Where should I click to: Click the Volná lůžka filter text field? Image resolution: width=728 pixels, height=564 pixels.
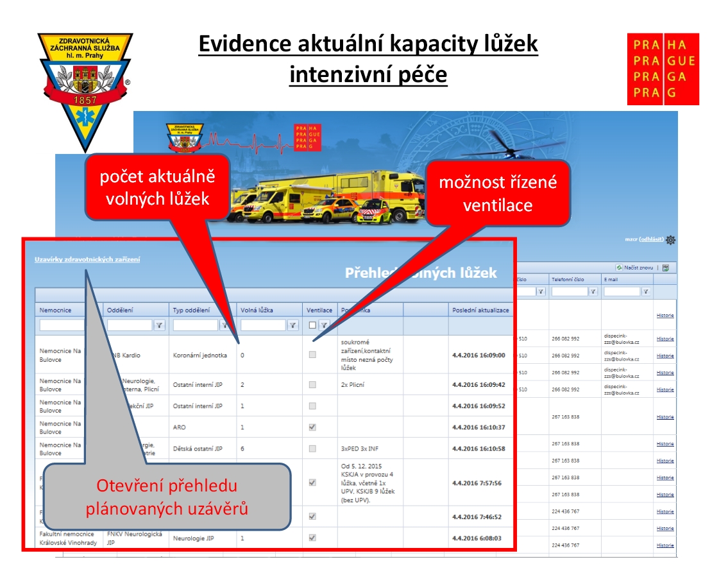coord(262,325)
